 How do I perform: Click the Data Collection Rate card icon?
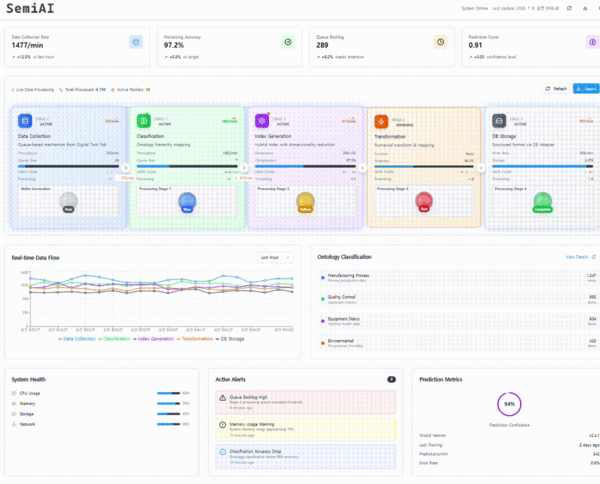(135, 42)
